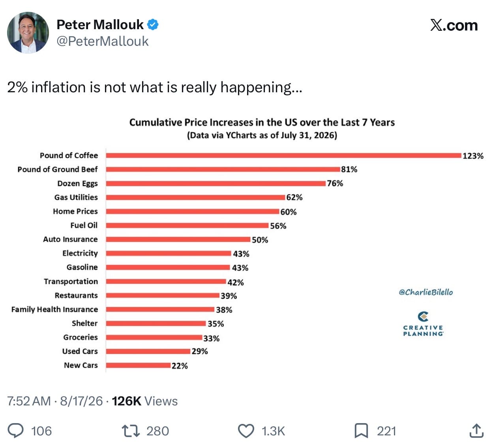The height and width of the screenshot is (448, 493).
Task: Select the chart title text
Action: 262,122
